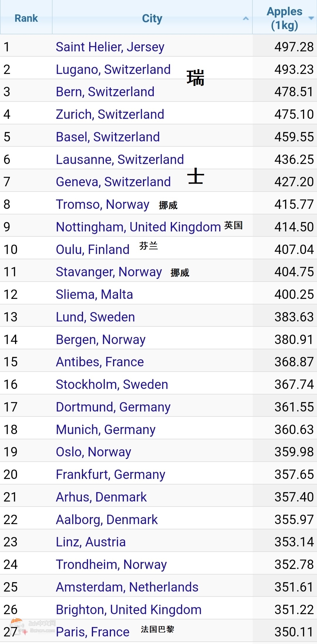Click the Rank column header
317x644 pixels.
[26, 18]
